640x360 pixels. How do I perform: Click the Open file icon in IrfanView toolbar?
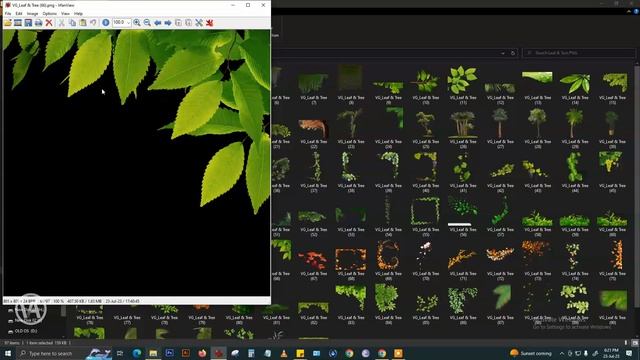point(8,23)
